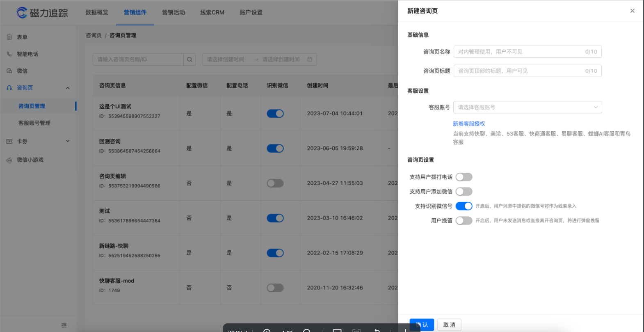Click 新链路-快聊 row name
Viewport: 644px width, 332px height.
click(x=114, y=246)
